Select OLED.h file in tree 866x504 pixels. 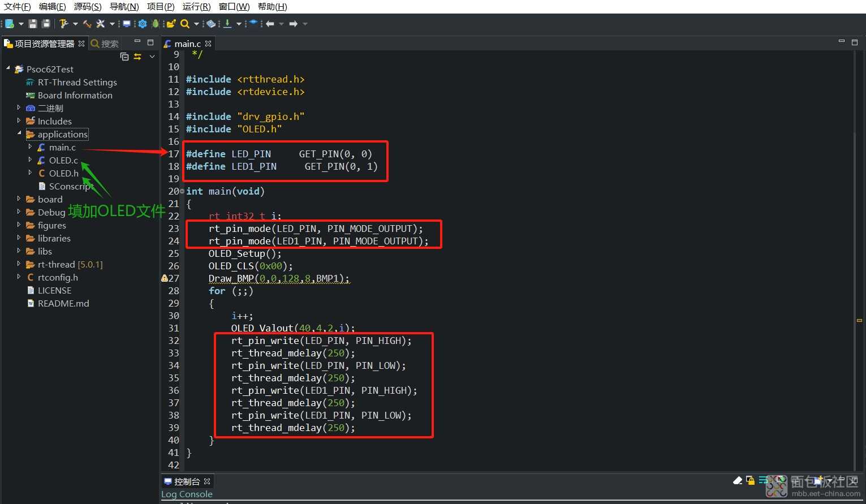(x=63, y=173)
